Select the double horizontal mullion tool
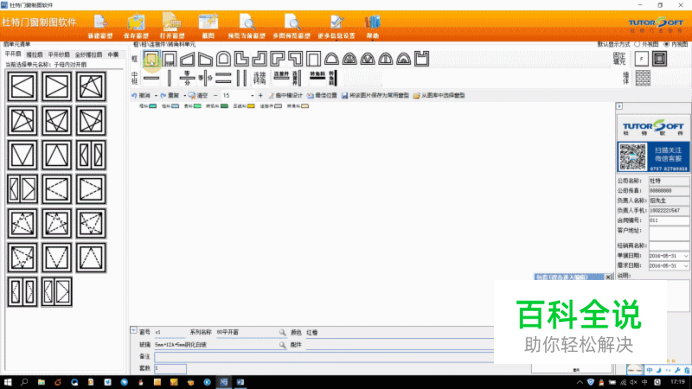 point(223,78)
